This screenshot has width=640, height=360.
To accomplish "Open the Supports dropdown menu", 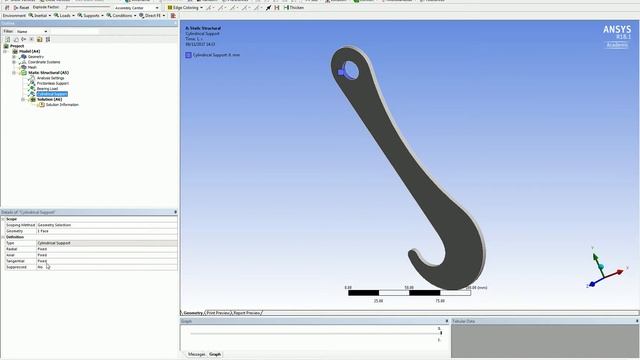I will [x=91, y=16].
